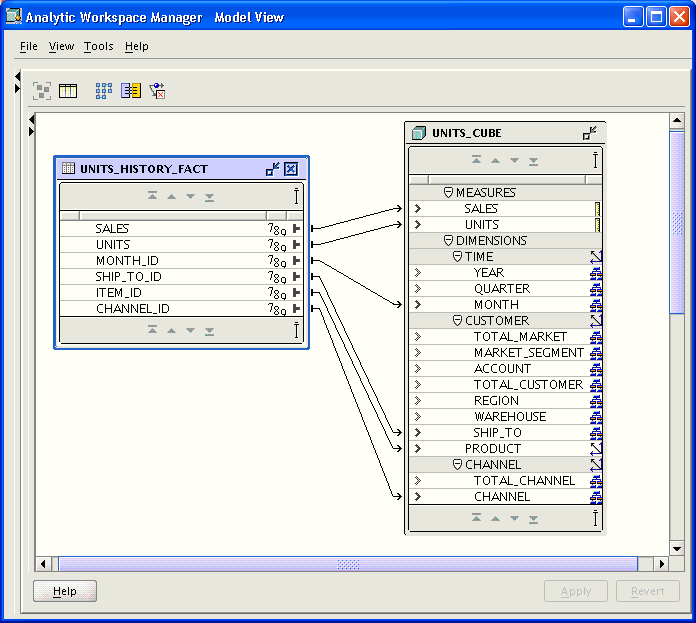Click the yellow mapping panel toolbar icon
The height and width of the screenshot is (623, 696).
tap(131, 91)
